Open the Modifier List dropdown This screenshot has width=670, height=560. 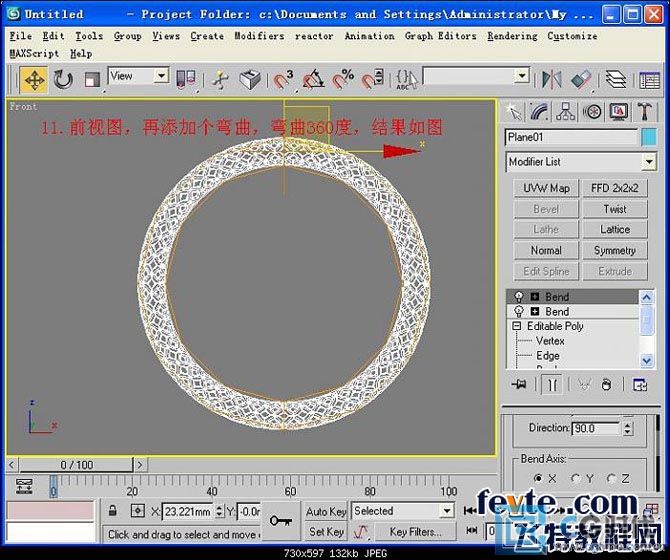point(649,162)
